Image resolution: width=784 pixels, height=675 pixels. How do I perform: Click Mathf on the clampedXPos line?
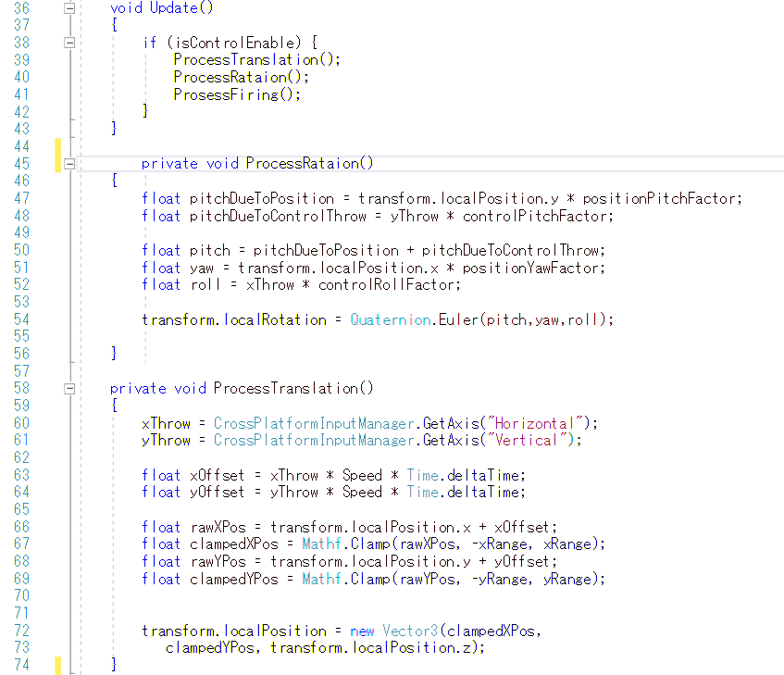pyautogui.click(x=321, y=544)
